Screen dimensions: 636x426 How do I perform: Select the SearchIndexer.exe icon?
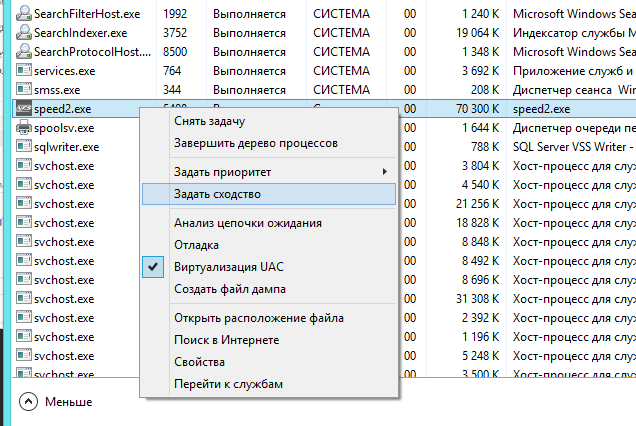(24, 32)
